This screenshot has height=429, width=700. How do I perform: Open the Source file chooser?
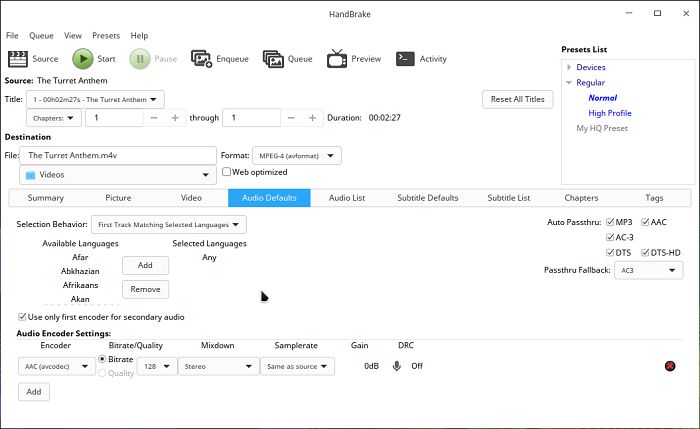(33, 59)
